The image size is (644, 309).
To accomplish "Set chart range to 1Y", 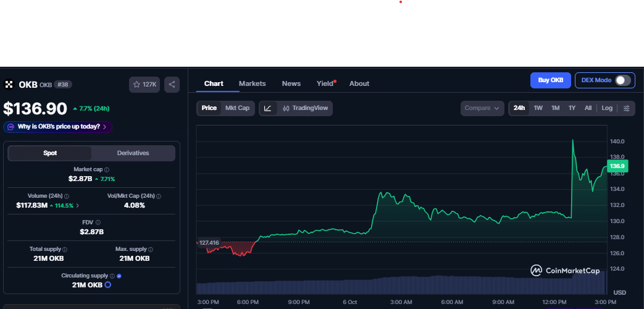I will click(572, 108).
